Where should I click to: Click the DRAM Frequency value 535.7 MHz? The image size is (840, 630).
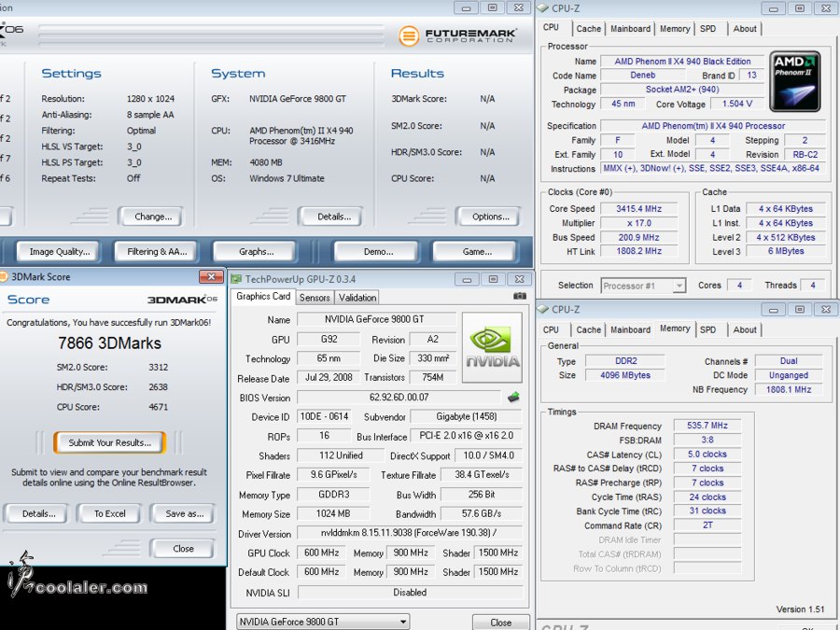[x=707, y=426]
